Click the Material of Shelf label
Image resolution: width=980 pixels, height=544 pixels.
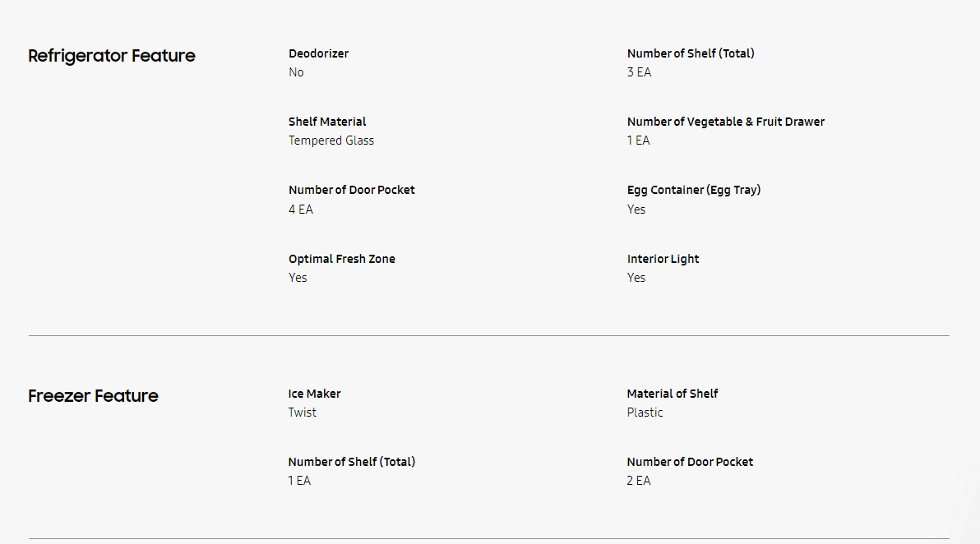point(672,394)
